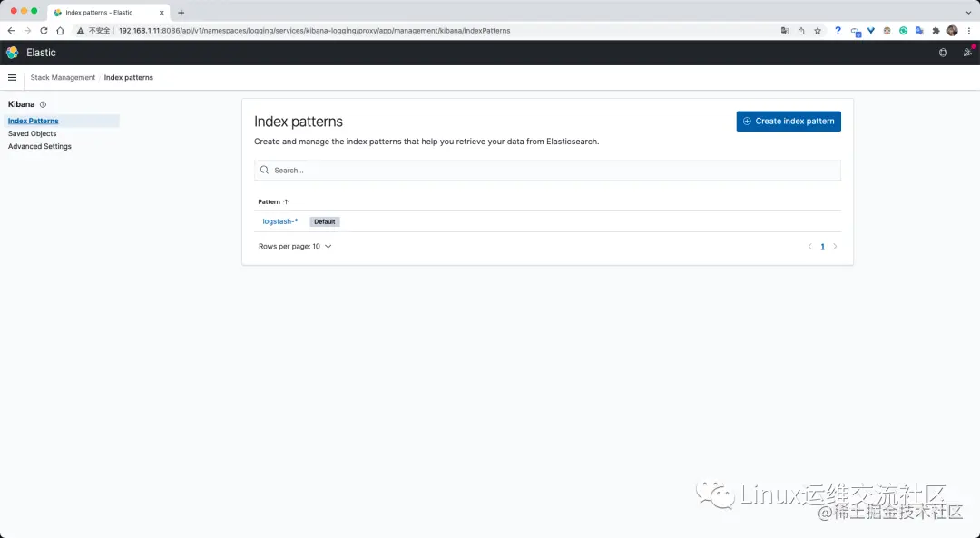Go to browser home icon
Image resolution: width=980 pixels, height=538 pixels.
pyautogui.click(x=60, y=31)
